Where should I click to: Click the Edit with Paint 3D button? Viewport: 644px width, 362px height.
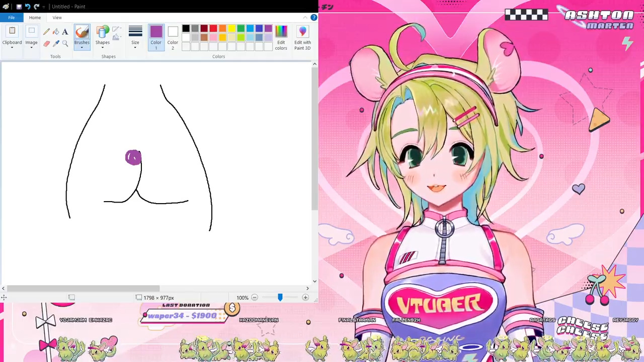302,38
